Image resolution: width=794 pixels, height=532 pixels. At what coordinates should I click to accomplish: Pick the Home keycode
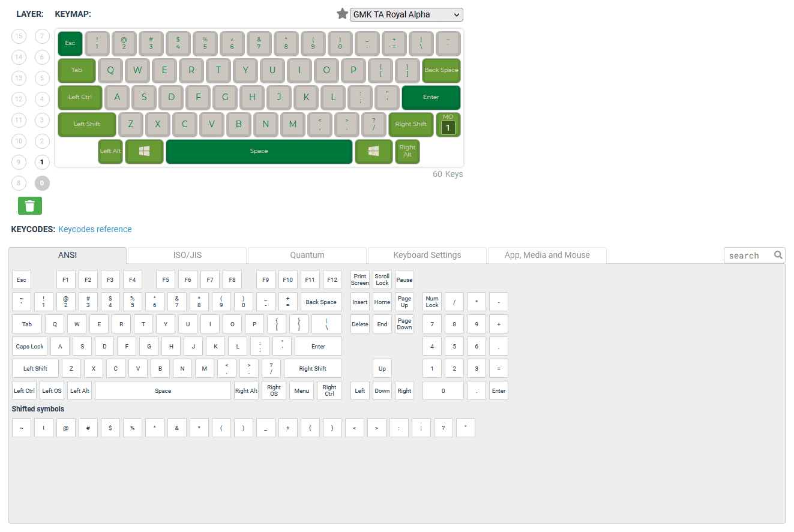[382, 302]
